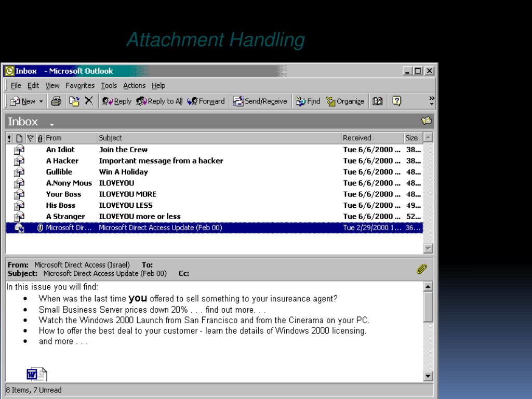
Task: Open the Edit menu
Action: 33,86
